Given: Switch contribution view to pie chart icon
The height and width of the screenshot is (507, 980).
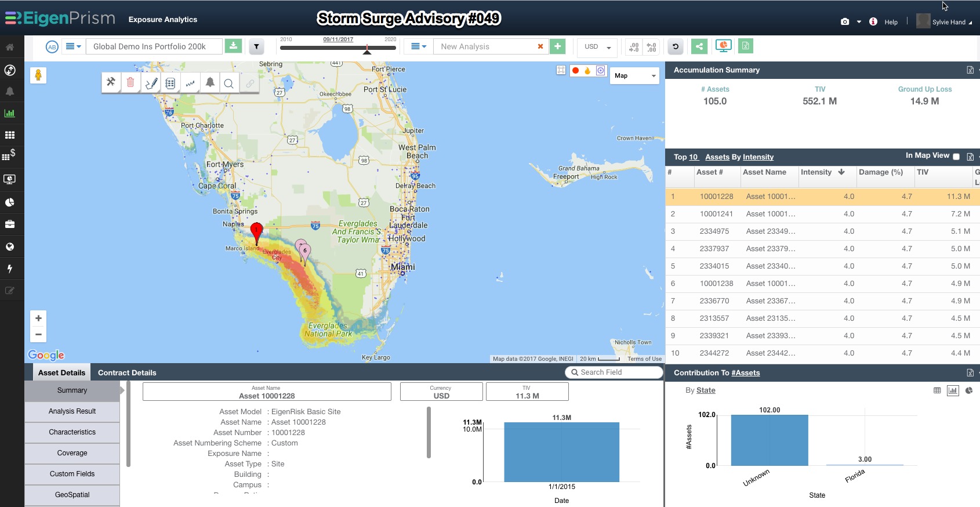Looking at the screenshot, I should pos(969,390).
